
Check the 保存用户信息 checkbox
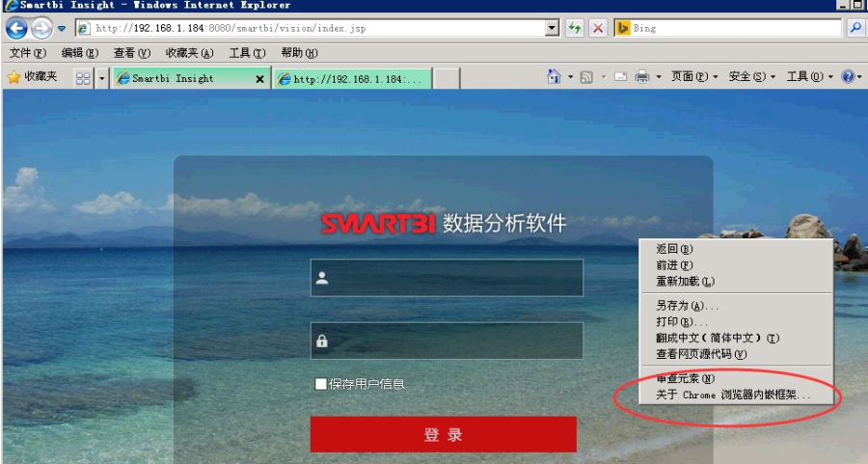pos(320,384)
